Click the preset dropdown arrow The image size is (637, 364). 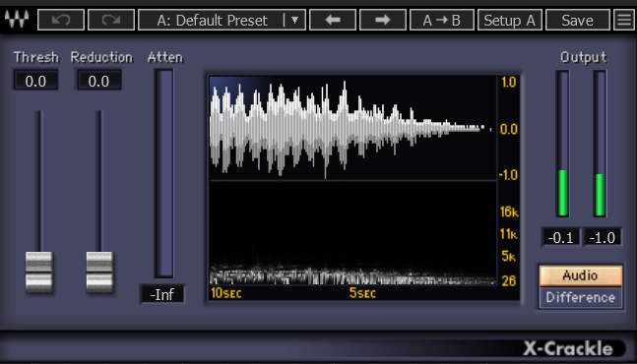point(295,20)
